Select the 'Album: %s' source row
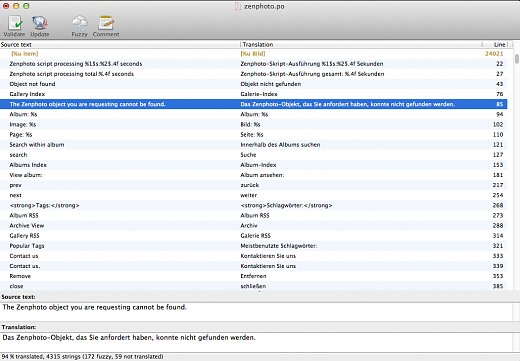Screen dimensions: 520x361 254,114
